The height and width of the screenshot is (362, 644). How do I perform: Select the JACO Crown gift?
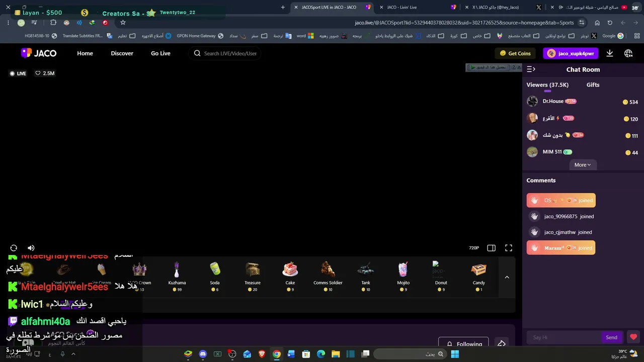click(x=139, y=276)
